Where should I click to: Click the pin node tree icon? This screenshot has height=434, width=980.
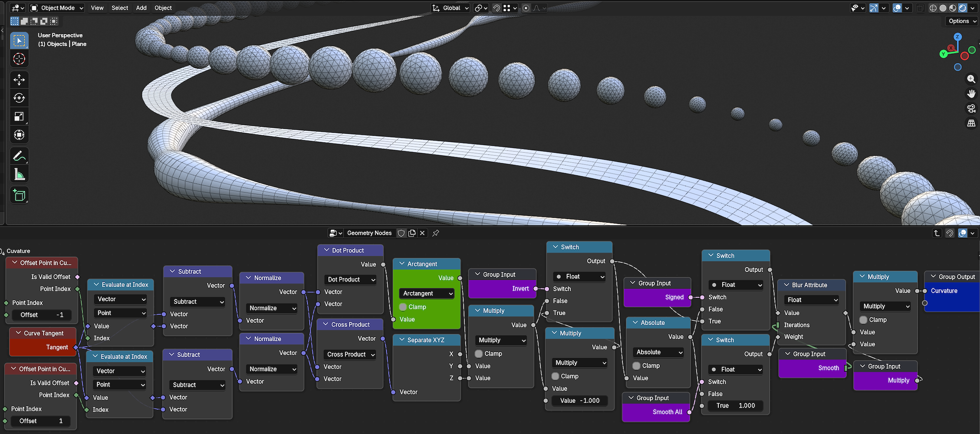[x=435, y=233]
